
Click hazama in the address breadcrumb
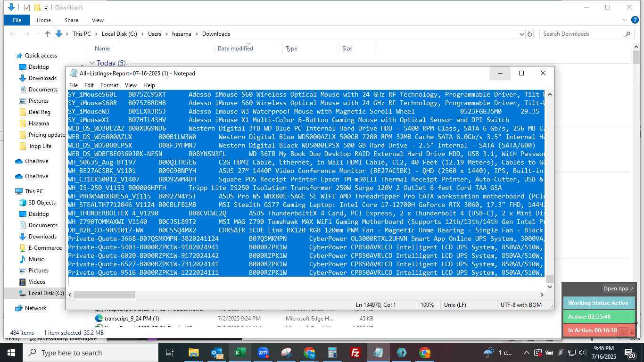point(182,34)
